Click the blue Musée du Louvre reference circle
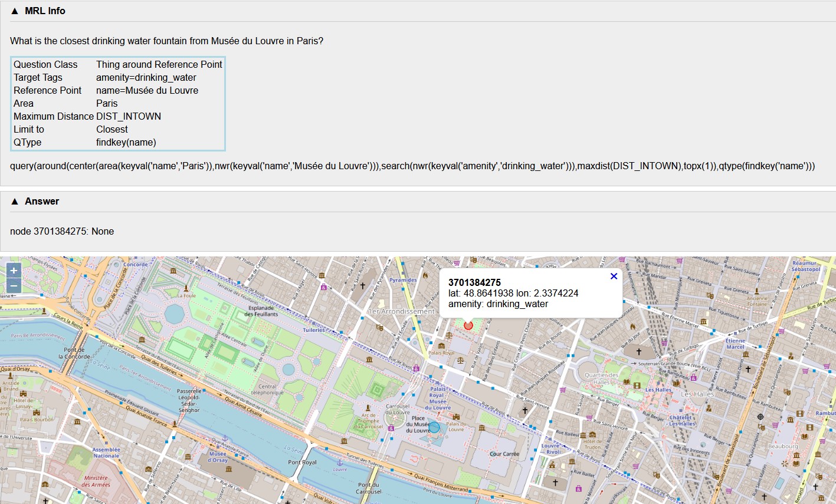The height and width of the screenshot is (504, 836). (434, 427)
